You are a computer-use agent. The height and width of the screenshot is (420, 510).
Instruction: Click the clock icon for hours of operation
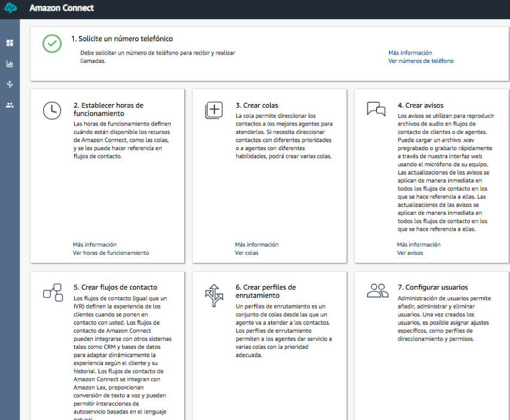coord(52,111)
